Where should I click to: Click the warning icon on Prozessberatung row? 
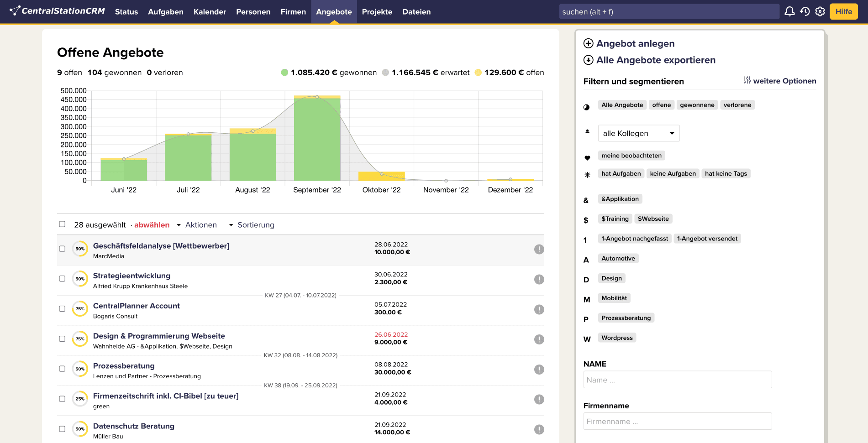click(x=539, y=370)
